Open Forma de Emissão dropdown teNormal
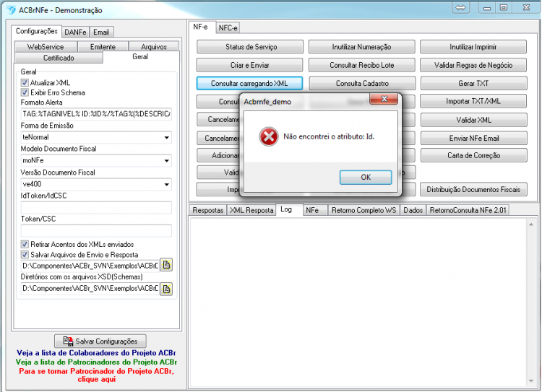542x392 pixels. (x=167, y=137)
